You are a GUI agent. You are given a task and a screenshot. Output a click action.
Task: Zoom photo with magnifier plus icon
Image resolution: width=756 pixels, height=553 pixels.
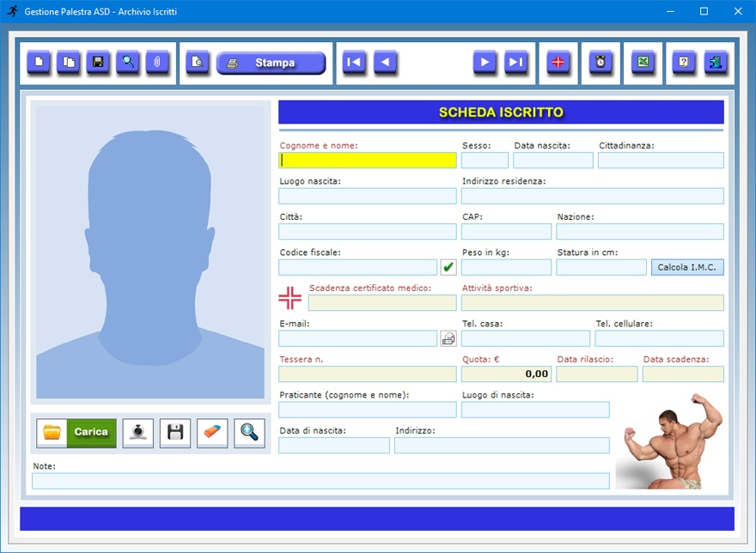click(x=249, y=433)
